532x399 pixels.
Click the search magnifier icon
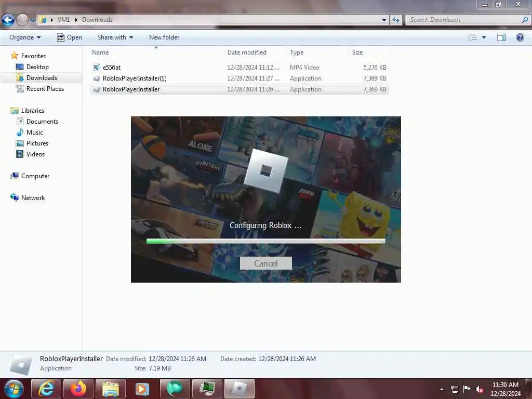coord(525,20)
